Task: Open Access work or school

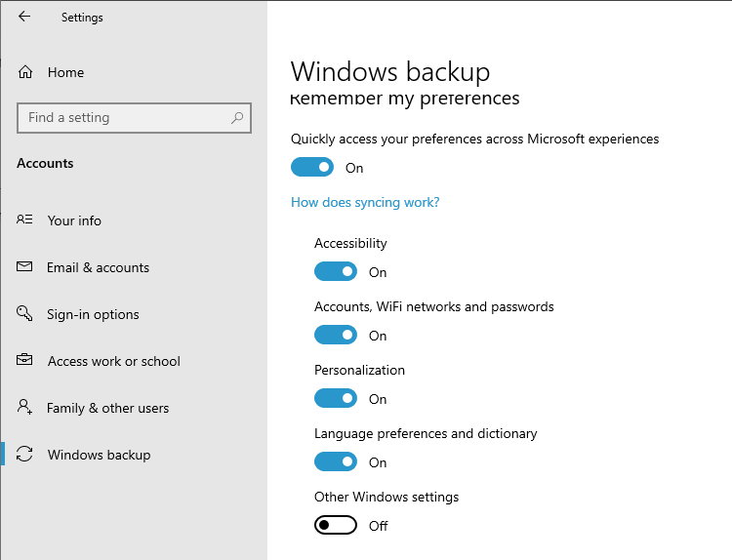Action: [134, 361]
